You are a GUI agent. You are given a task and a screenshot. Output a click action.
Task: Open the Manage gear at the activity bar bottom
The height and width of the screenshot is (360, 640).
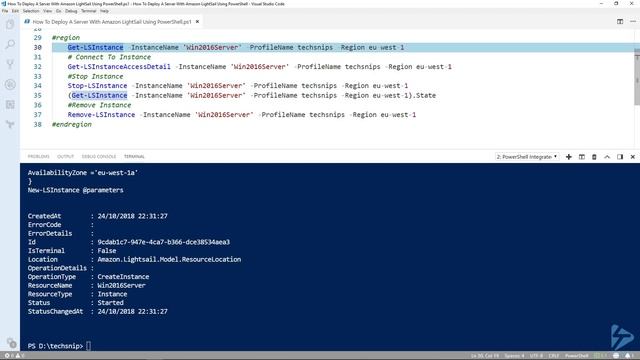point(11,343)
